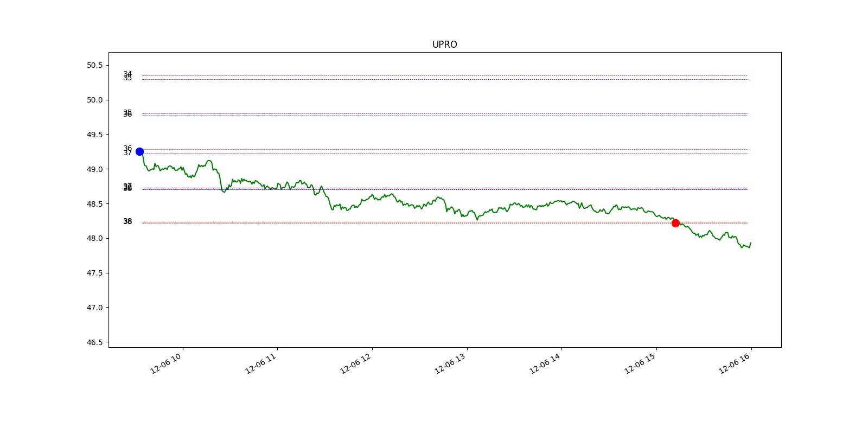
Task: Select the 46.5 y-axis tick label
Action: click(x=94, y=342)
